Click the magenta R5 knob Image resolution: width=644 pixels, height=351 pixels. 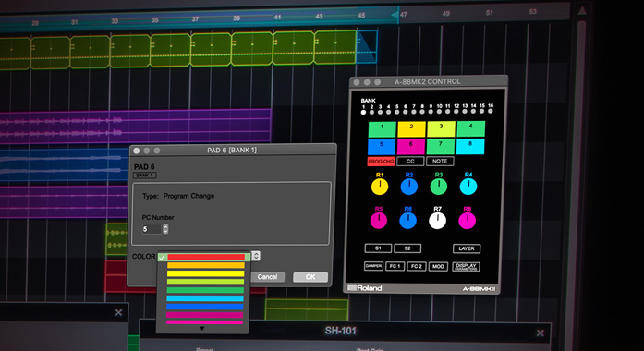[x=379, y=221]
